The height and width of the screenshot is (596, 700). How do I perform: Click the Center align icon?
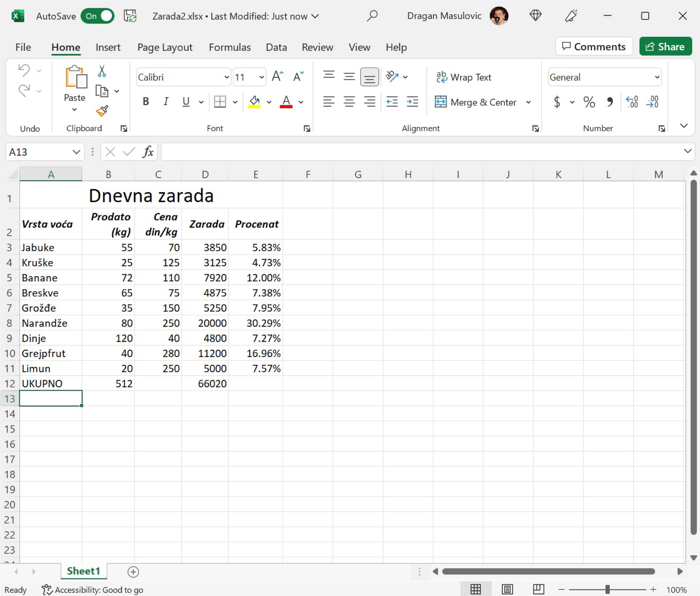(x=349, y=102)
